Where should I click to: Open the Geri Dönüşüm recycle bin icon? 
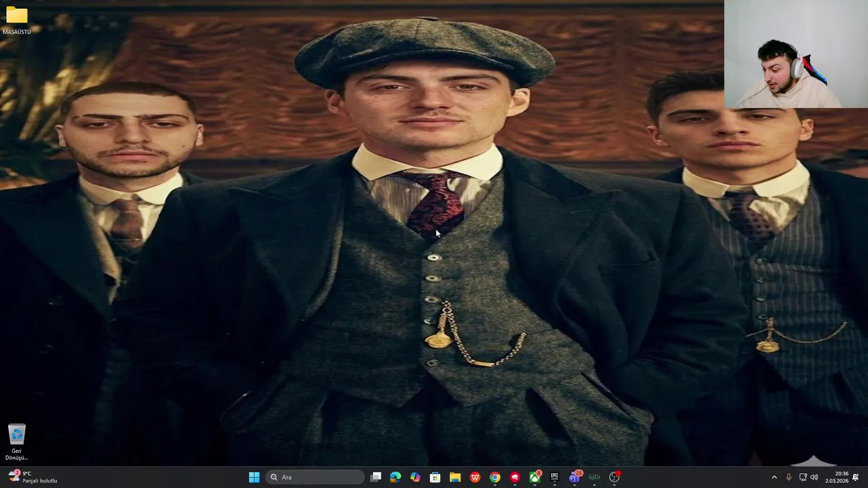16,442
